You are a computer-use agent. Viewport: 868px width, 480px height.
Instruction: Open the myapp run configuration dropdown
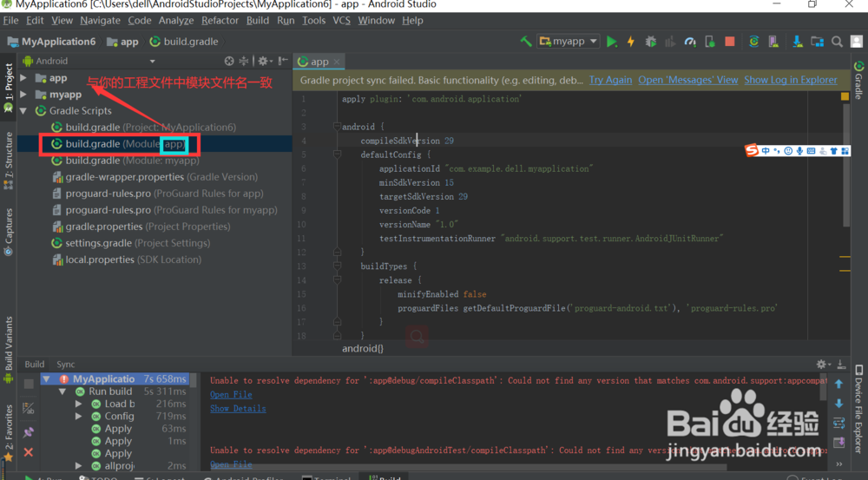coord(569,42)
